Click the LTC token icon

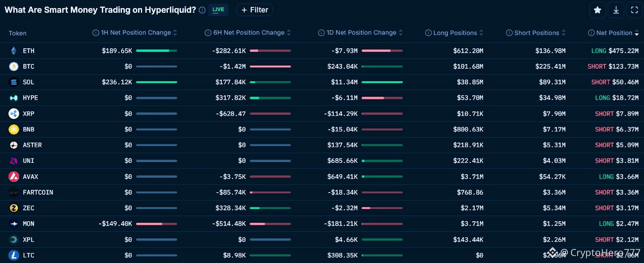(14, 255)
